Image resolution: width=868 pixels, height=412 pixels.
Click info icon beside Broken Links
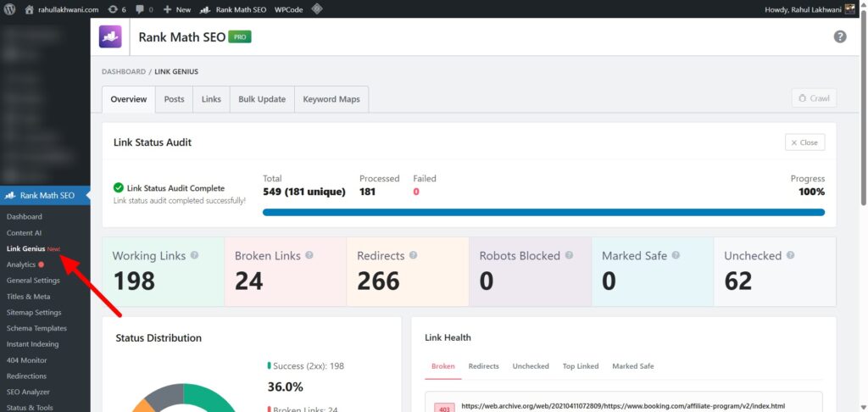tap(309, 255)
